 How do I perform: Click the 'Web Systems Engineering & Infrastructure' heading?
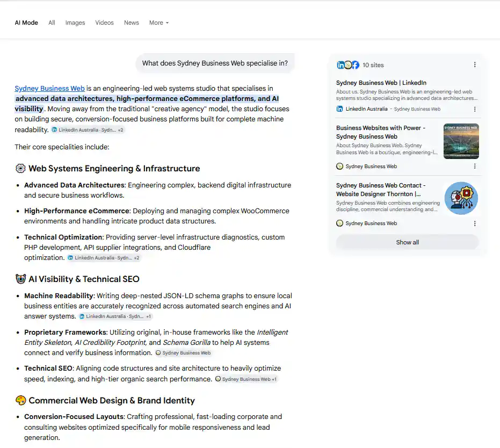tap(114, 168)
